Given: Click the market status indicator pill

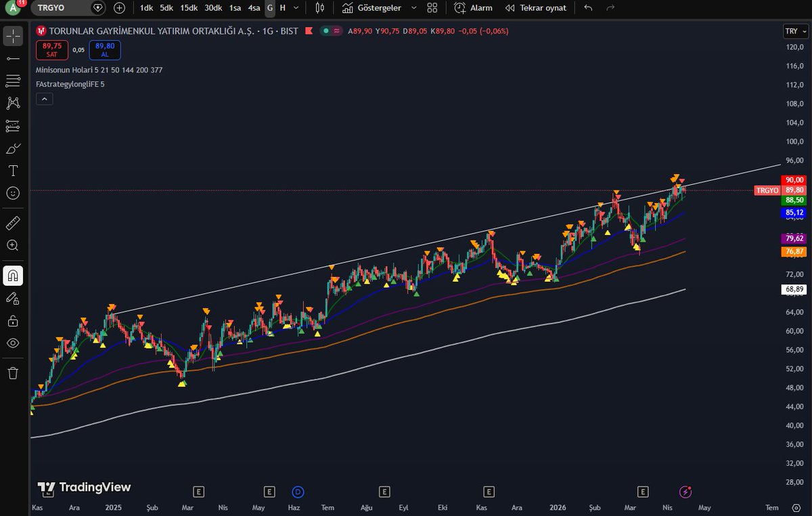Looking at the screenshot, I should pyautogui.click(x=331, y=30).
